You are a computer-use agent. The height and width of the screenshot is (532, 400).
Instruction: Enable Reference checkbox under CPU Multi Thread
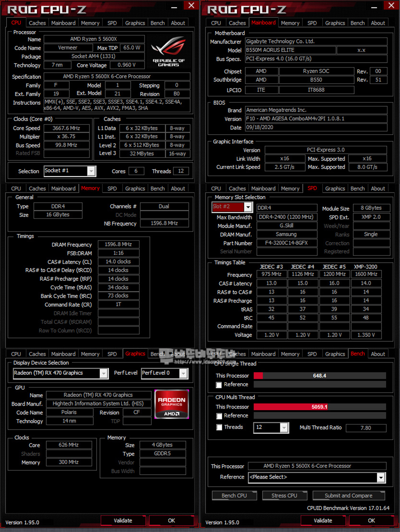point(219,416)
